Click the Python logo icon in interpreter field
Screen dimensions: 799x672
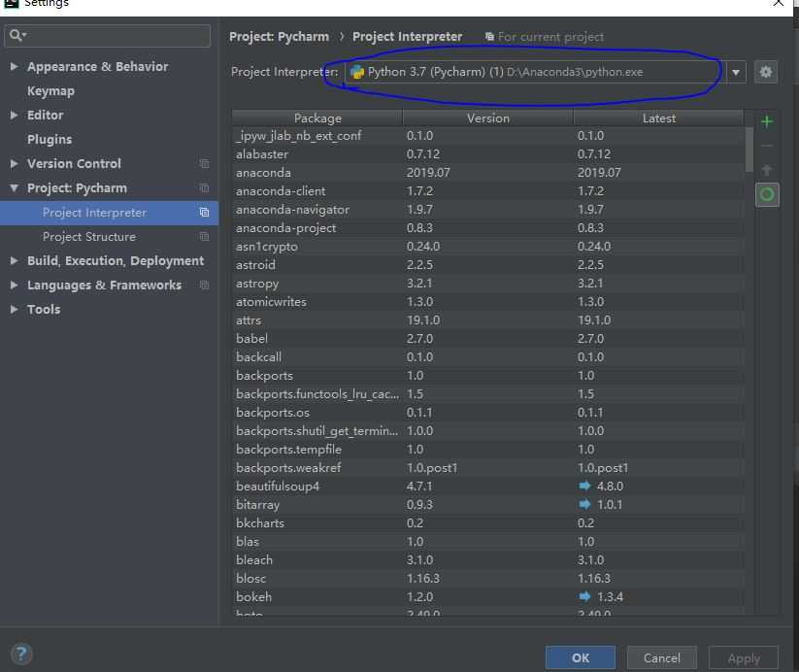click(357, 72)
